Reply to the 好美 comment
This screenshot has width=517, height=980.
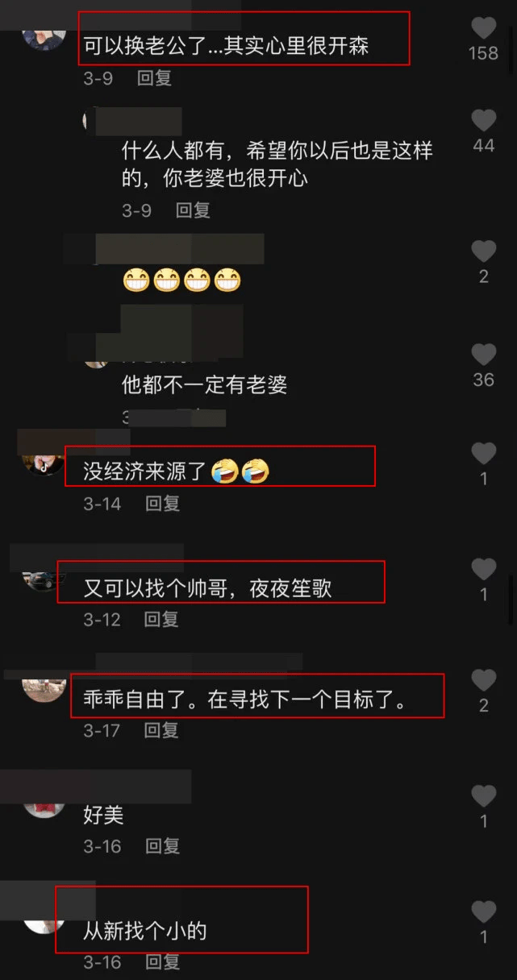[x=162, y=846]
